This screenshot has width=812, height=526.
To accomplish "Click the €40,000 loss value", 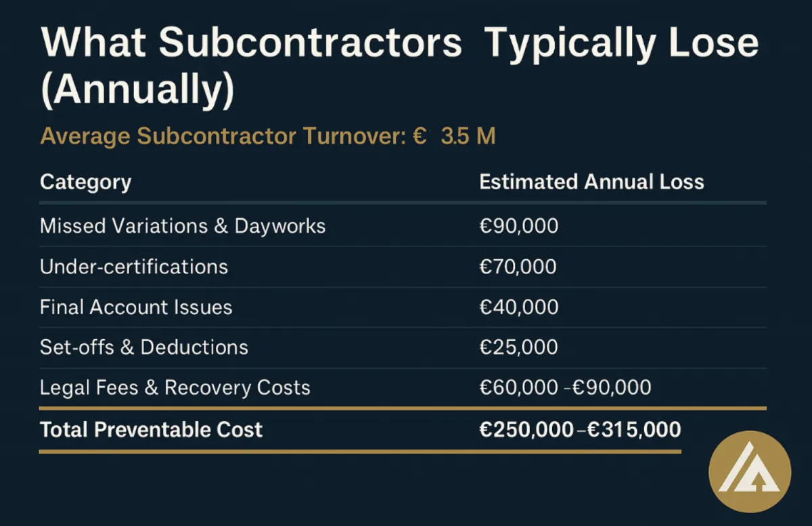I will point(519,307).
